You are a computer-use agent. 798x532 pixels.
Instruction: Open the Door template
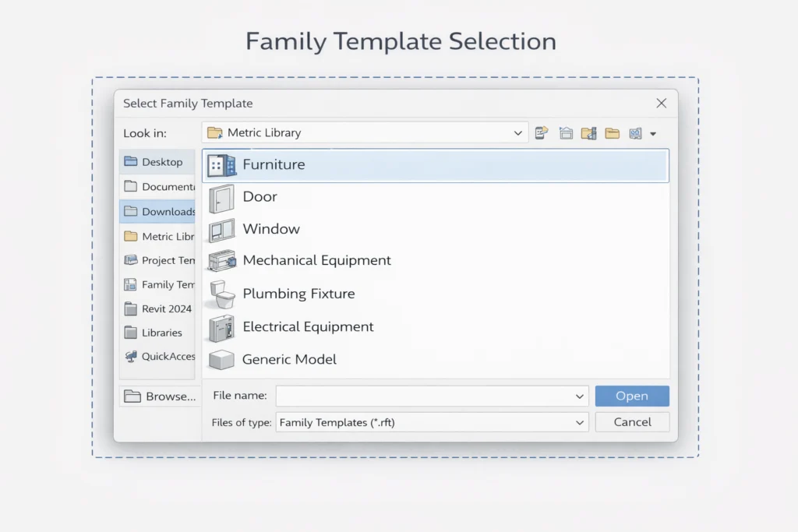pyautogui.click(x=260, y=197)
